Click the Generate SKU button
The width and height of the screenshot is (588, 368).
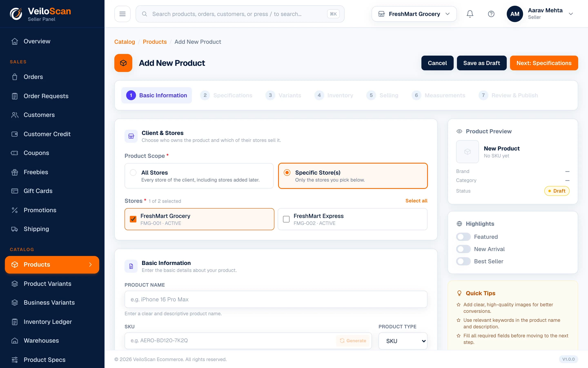click(353, 341)
